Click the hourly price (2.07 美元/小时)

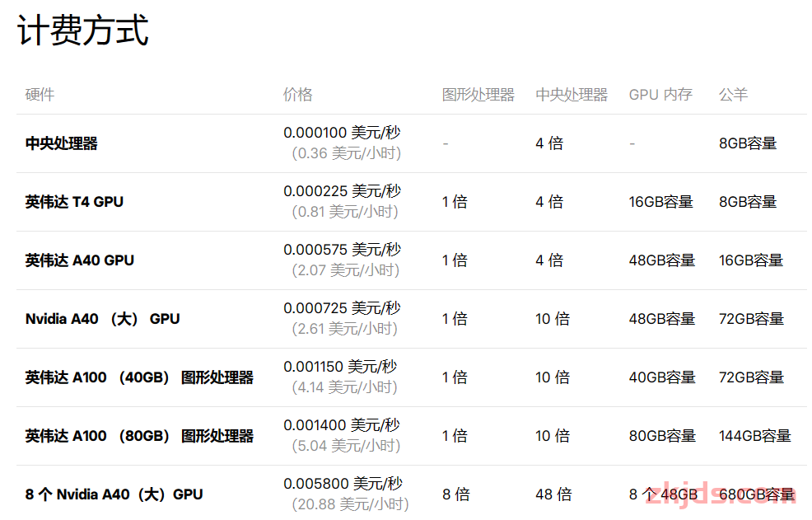tap(345, 270)
